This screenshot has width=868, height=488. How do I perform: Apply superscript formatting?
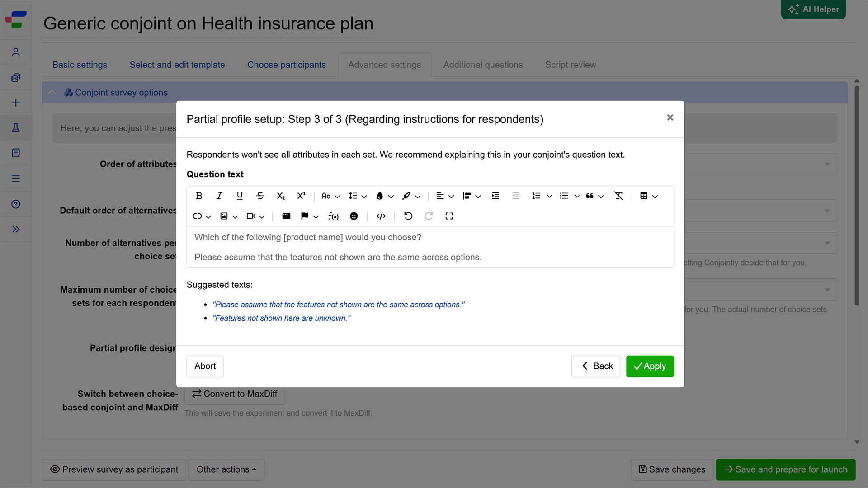click(301, 196)
